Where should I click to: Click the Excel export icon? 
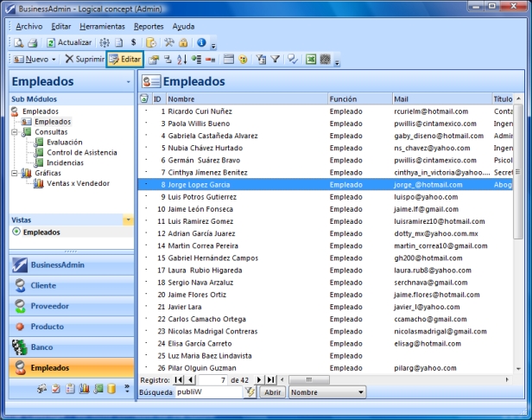pyautogui.click(x=311, y=60)
